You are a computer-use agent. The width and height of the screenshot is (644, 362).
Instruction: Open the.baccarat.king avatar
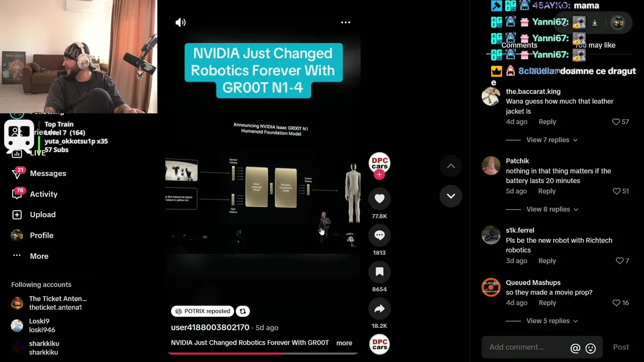491,96
